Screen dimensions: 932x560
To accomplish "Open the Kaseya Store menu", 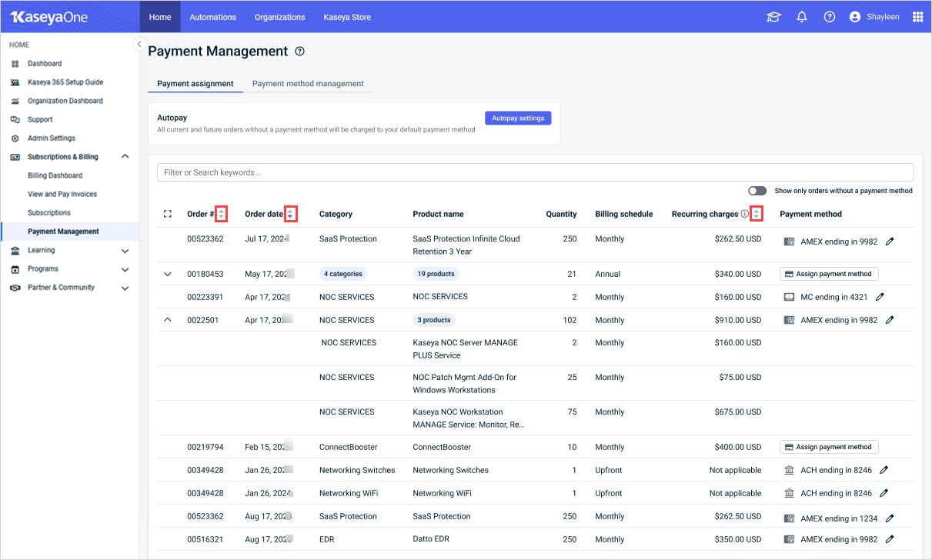I will tap(347, 17).
